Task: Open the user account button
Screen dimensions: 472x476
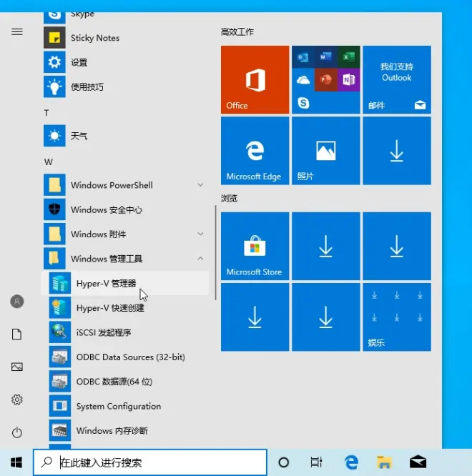Action: pyautogui.click(x=17, y=302)
